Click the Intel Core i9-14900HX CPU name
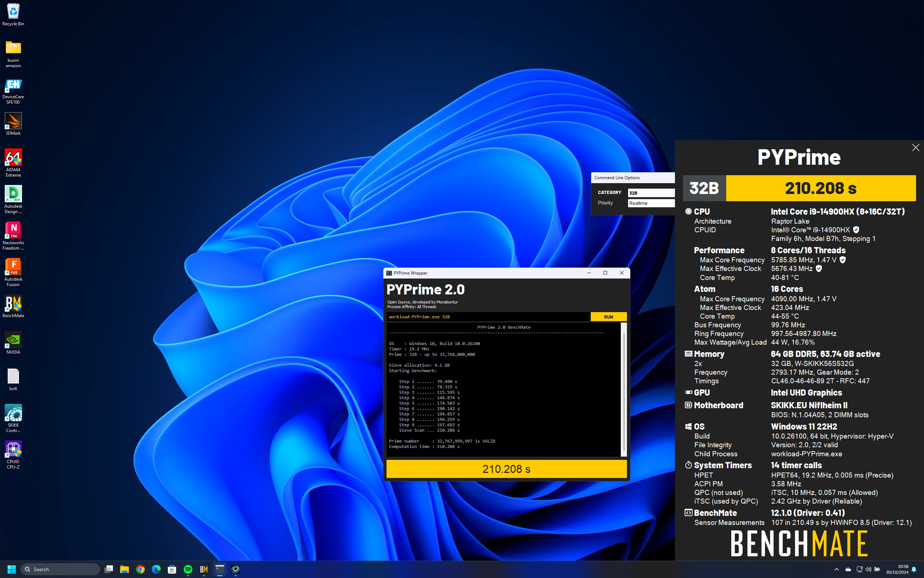 [x=838, y=211]
